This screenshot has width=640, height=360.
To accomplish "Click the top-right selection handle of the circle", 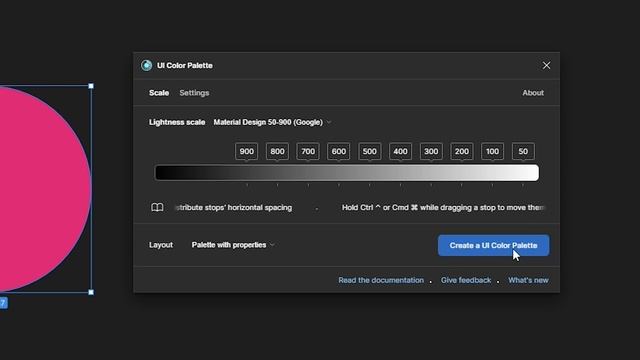I will coord(91,86).
